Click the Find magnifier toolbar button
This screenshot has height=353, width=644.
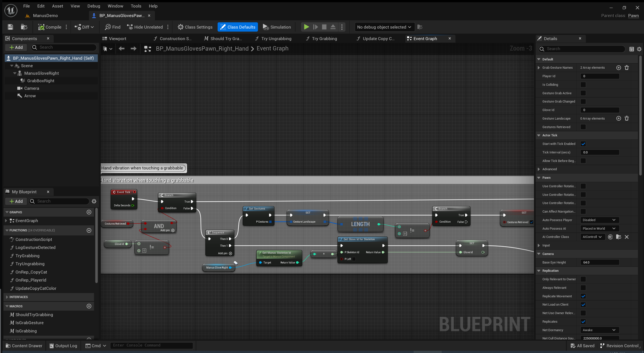click(x=113, y=27)
